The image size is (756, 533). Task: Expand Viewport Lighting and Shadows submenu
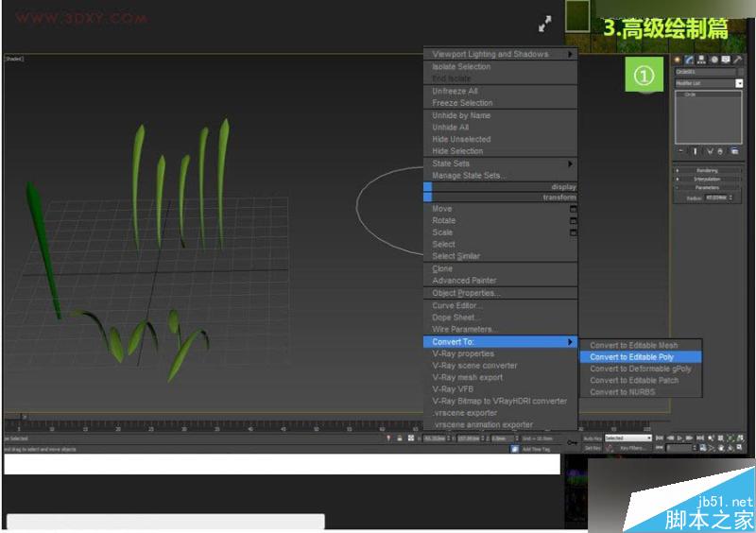[501, 55]
